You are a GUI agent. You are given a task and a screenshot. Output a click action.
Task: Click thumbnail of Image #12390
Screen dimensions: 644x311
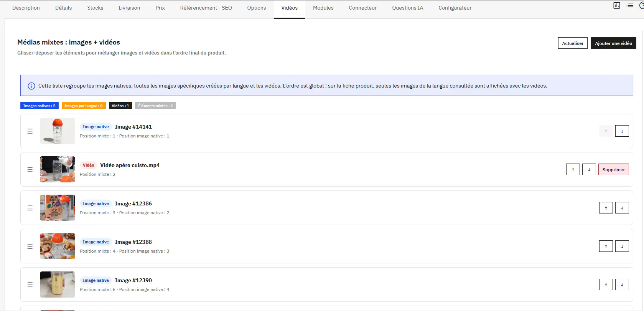(58, 285)
